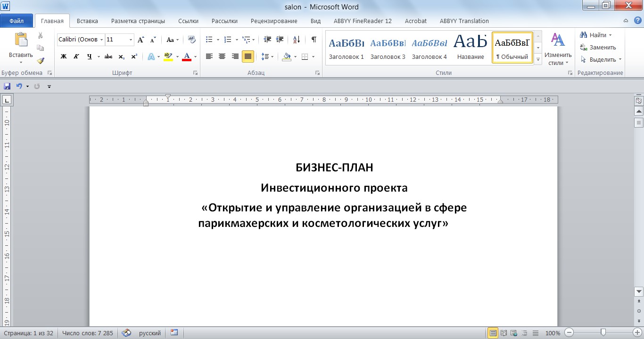Image resolution: width=644 pixels, height=339 pixels.
Task: Open the Font dialog launcher
Action: [195, 73]
